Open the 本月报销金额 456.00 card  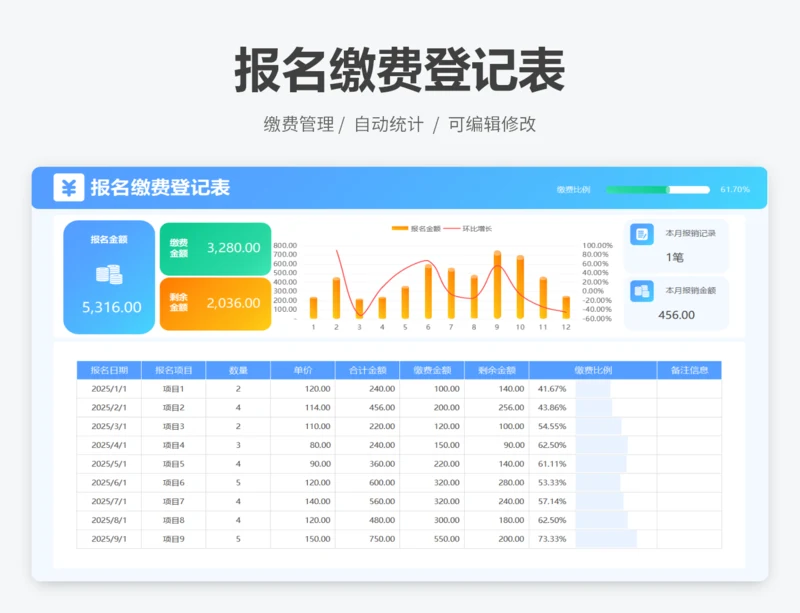coord(676,303)
